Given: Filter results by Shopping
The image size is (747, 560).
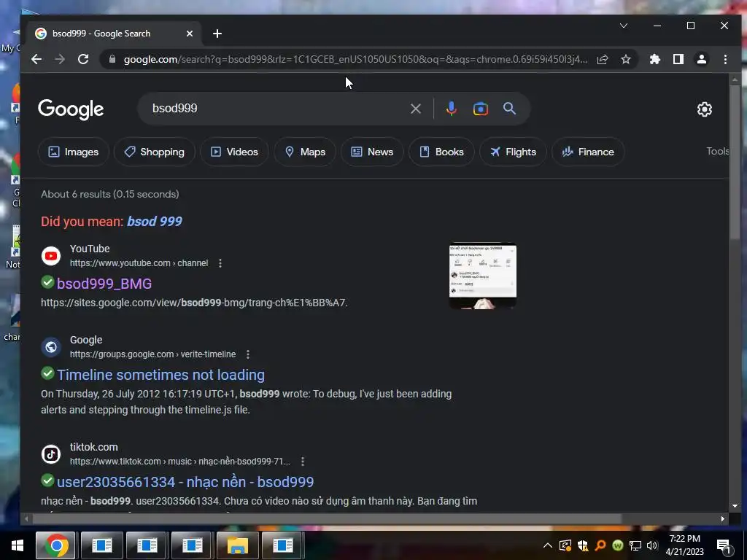Looking at the screenshot, I should click(155, 152).
